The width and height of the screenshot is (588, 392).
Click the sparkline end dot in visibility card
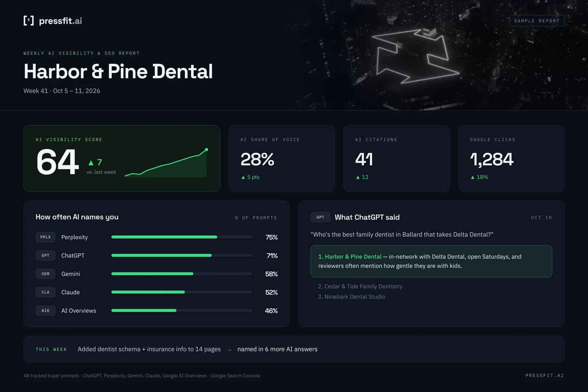[206, 150]
